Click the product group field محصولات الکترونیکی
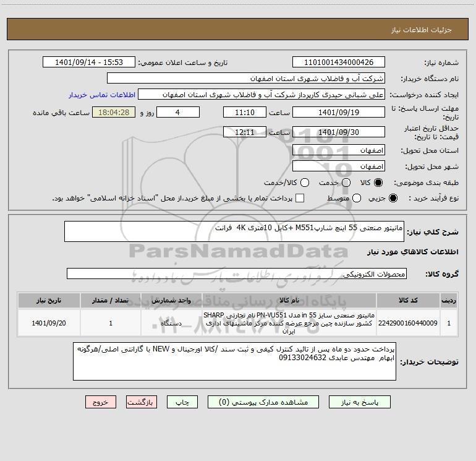The image size is (476, 461). tap(237, 274)
